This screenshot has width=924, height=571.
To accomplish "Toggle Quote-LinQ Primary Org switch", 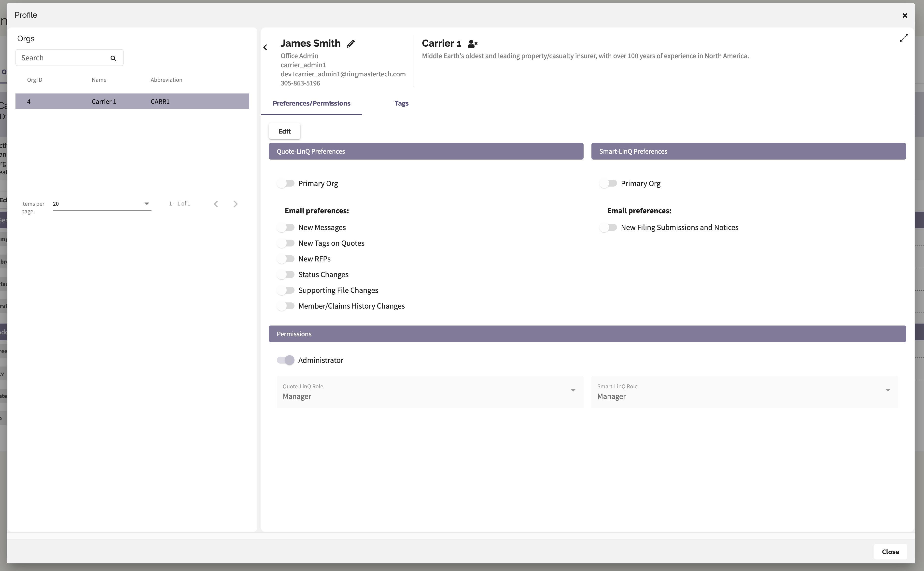I will 286,184.
